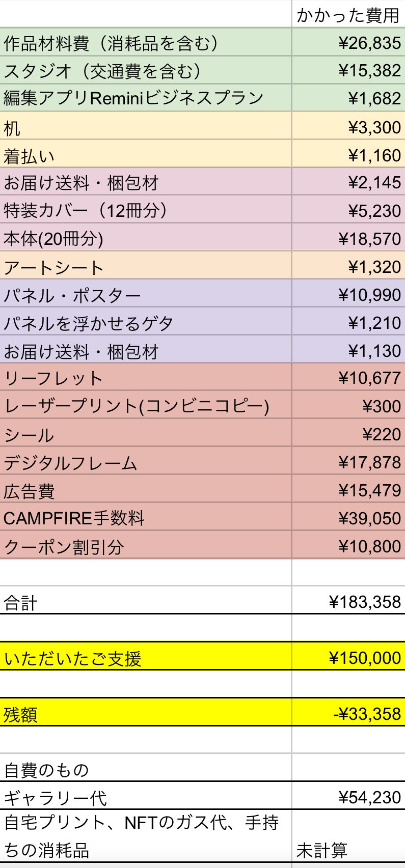The width and height of the screenshot is (405, 868).
Task: Select the ¥1,130 shipping cost cell
Action: click(x=348, y=350)
